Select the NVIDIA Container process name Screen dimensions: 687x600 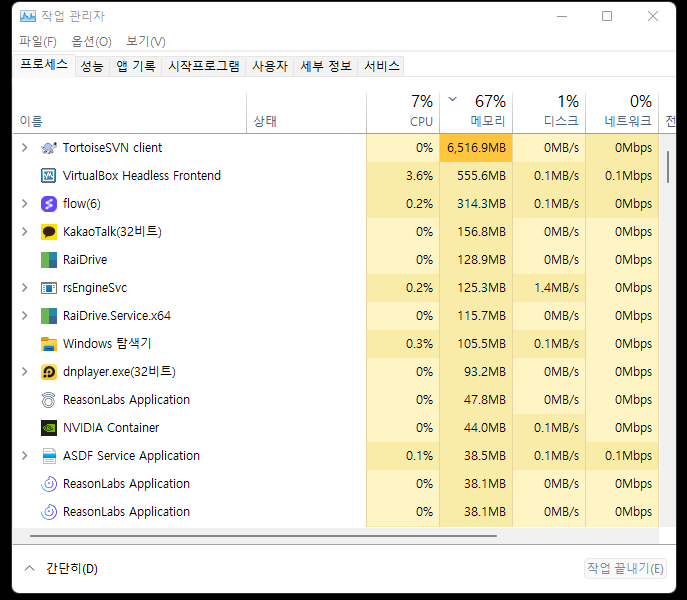click(111, 428)
